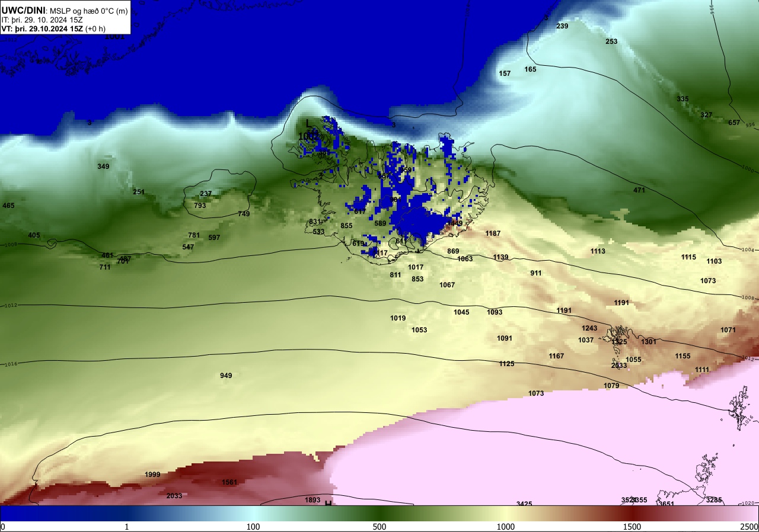Screen dimensions: 759x532
Task: Click the freezing level value 547
Action: tap(188, 247)
